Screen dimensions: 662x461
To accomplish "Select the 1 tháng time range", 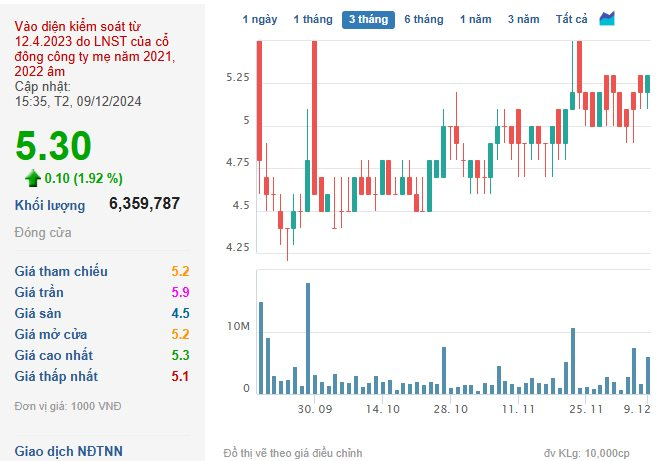I will [x=313, y=19].
